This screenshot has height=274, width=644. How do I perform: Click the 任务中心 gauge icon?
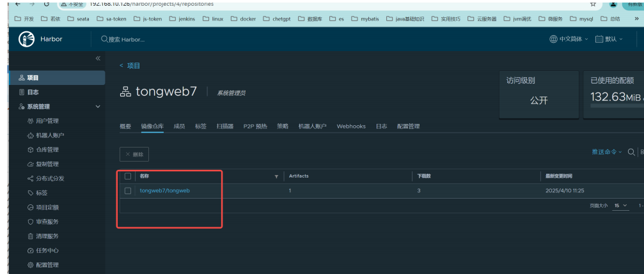30,250
